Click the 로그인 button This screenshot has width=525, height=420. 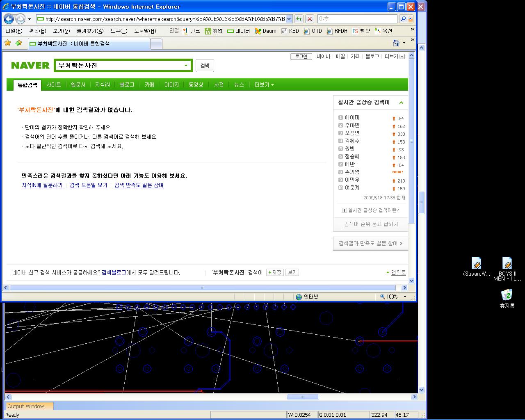click(x=301, y=57)
